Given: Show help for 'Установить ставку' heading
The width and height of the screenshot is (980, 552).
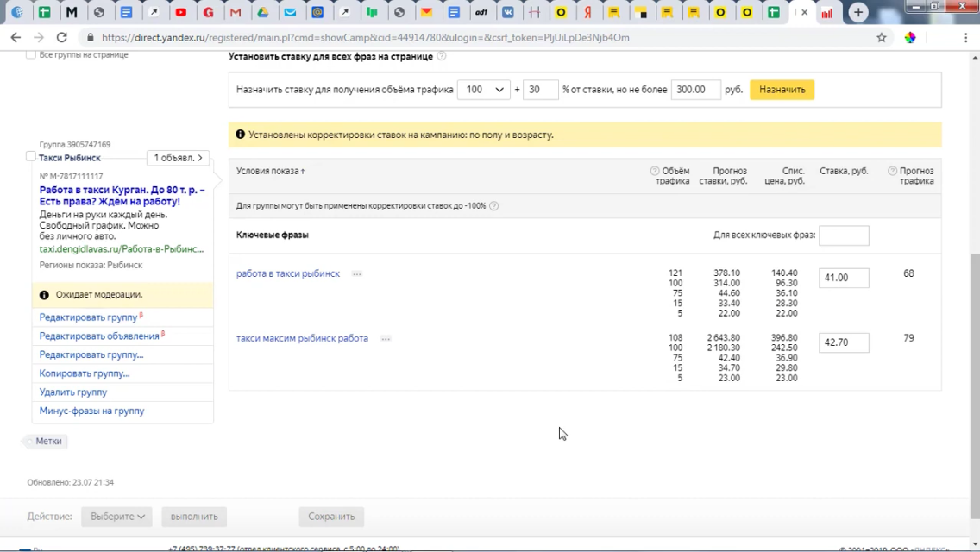Looking at the screenshot, I should tap(441, 56).
